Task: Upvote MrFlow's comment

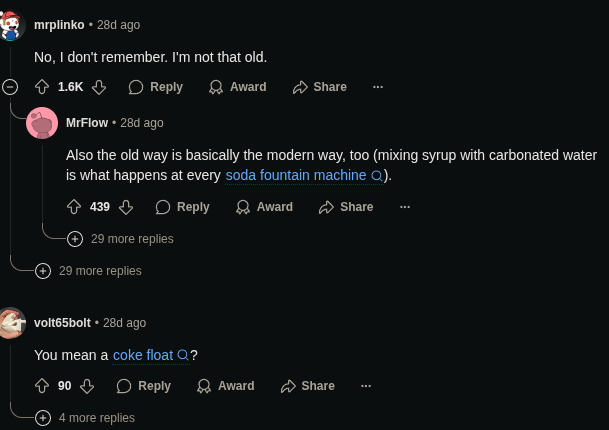Action: pos(74,207)
